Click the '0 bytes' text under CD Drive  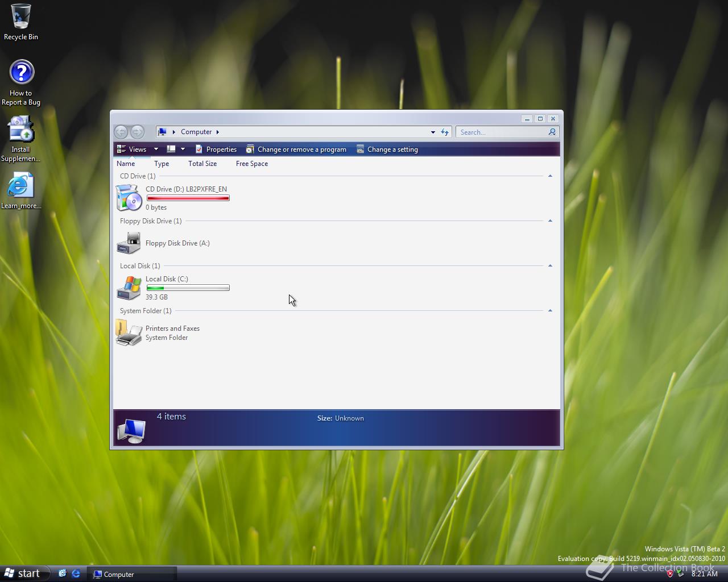(156, 207)
